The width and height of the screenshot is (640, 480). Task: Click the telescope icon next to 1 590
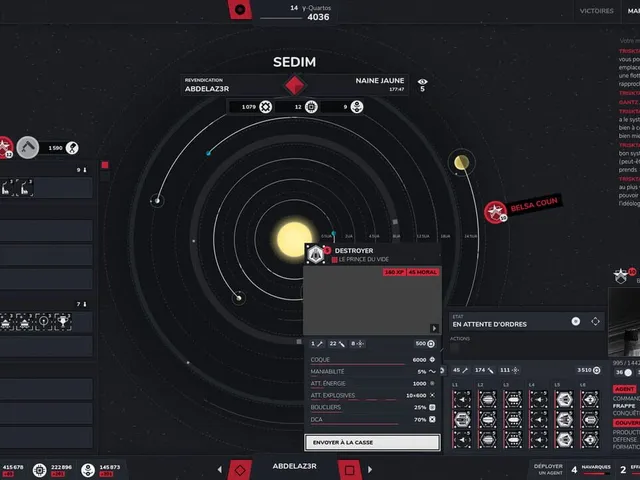click(x=72, y=148)
